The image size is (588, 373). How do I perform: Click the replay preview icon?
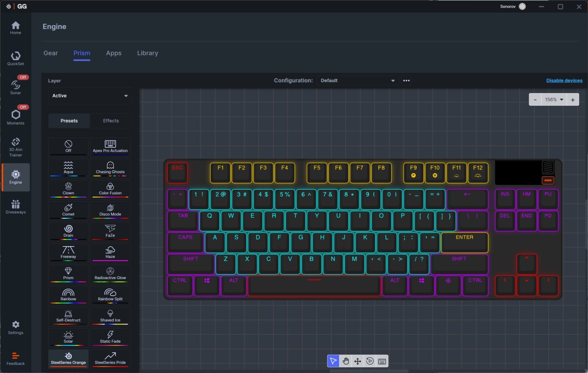[370, 361]
